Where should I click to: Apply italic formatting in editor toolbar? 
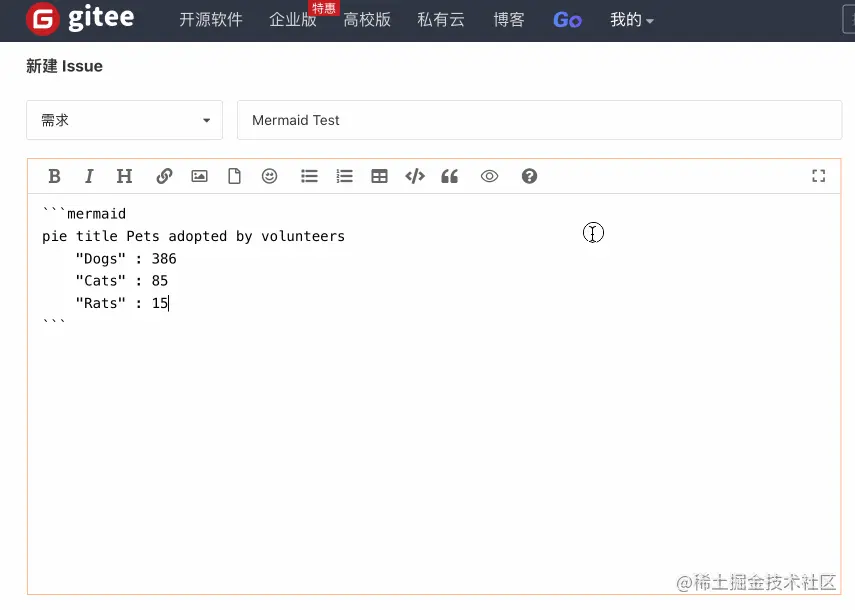click(89, 176)
